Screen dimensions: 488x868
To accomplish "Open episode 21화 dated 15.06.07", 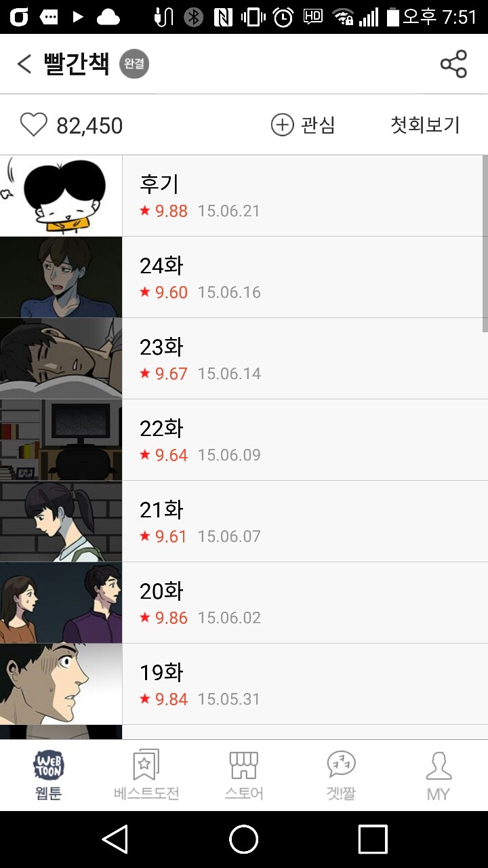I will 244,521.
